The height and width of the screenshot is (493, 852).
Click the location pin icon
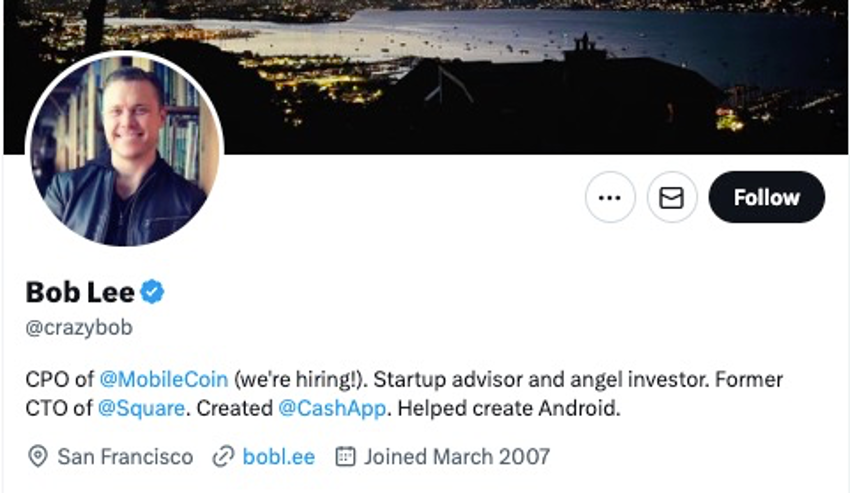[38, 457]
